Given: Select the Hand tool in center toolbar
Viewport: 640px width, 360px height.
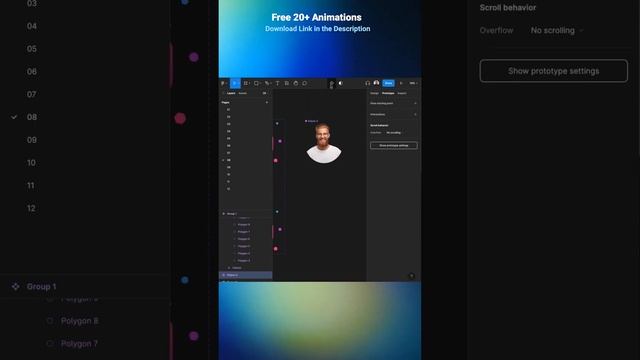Looking at the screenshot, I should [296, 83].
